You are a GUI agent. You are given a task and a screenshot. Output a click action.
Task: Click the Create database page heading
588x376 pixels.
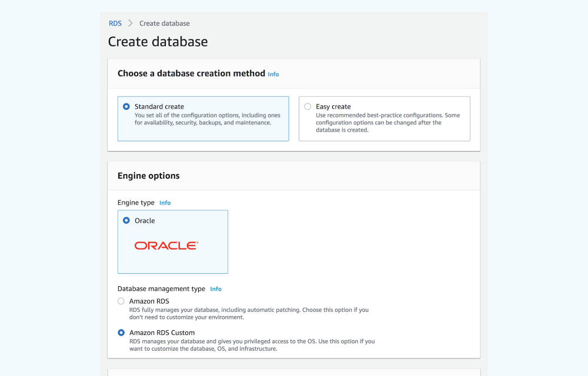(158, 42)
